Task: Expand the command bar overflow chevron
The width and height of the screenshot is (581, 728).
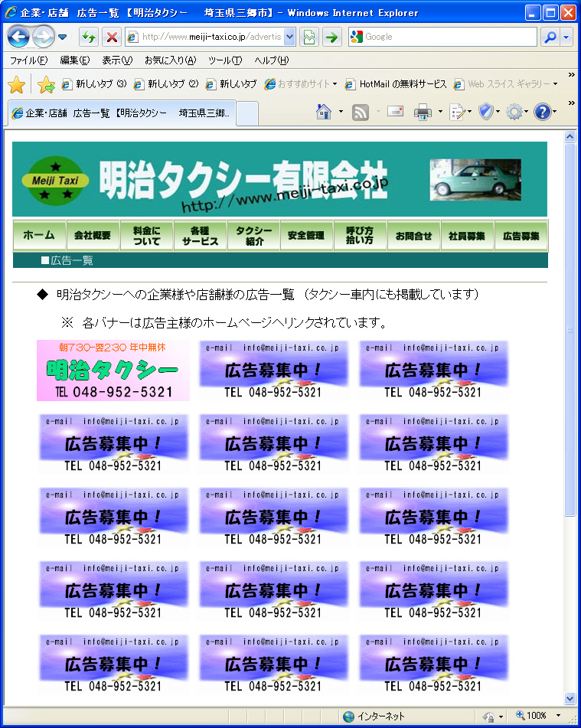Action: point(571,103)
